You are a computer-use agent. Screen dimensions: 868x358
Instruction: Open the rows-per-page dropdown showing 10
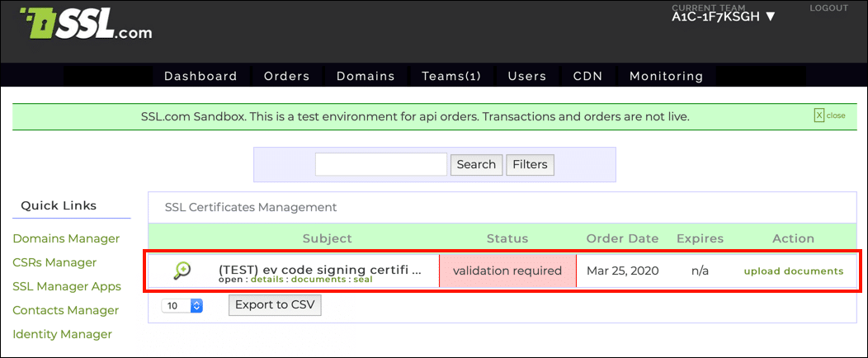tap(184, 305)
